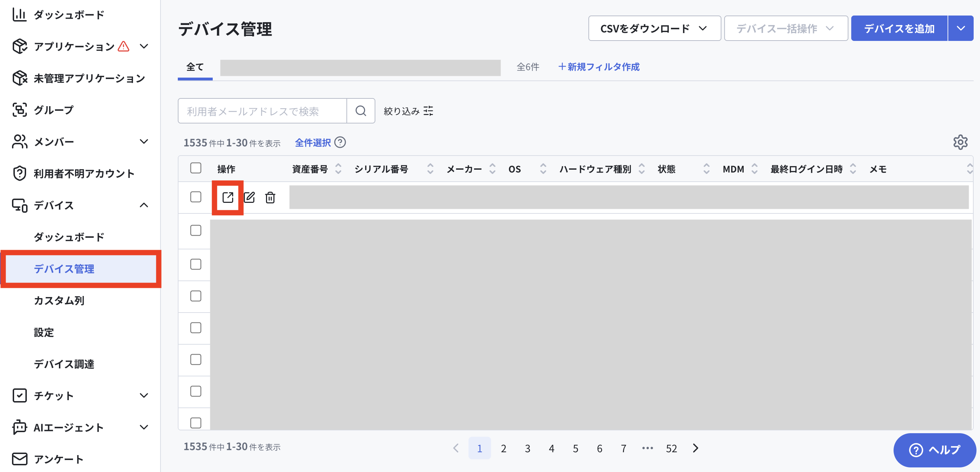Check the second row checkbox

195,230
